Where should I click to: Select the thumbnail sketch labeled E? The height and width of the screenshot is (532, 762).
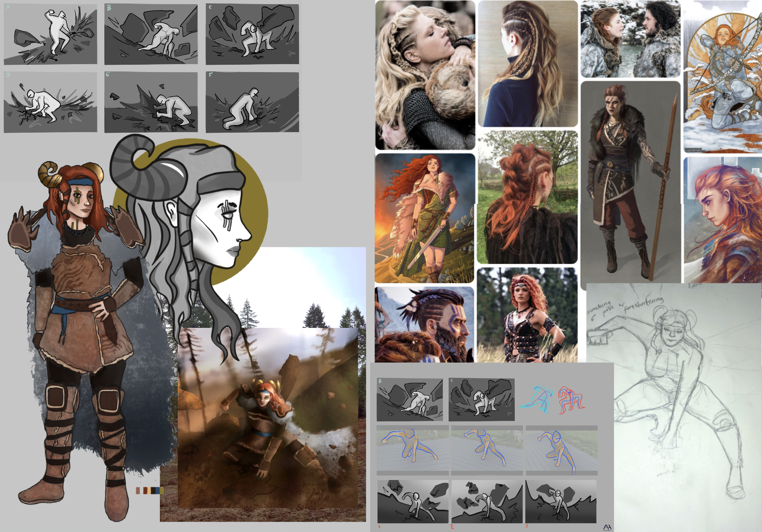click(151, 102)
